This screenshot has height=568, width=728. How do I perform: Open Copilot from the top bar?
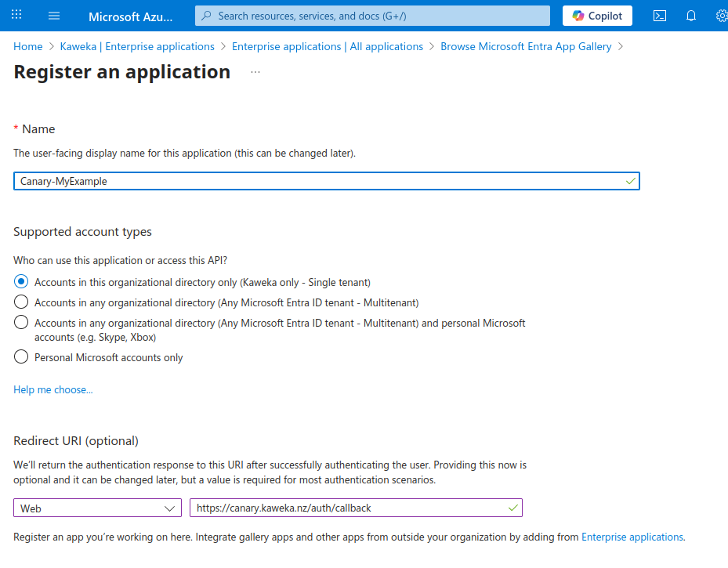tap(596, 15)
